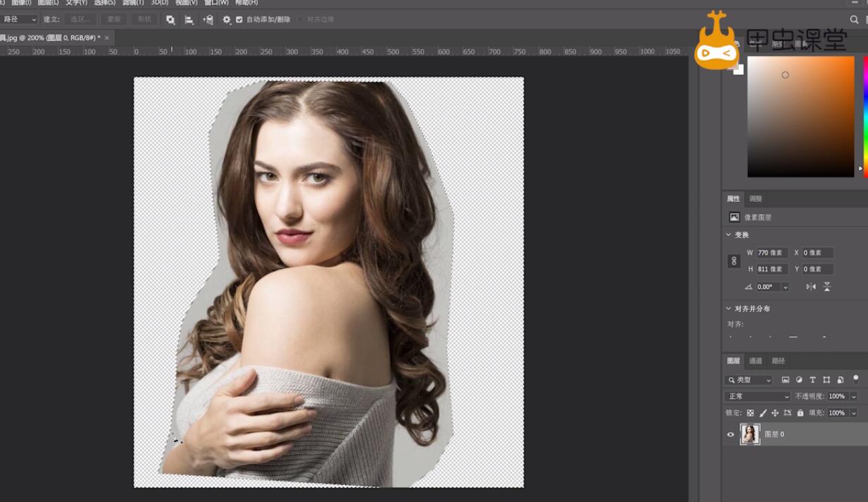Open the 调整 tab
This screenshot has width=868, height=502.
coord(756,199)
